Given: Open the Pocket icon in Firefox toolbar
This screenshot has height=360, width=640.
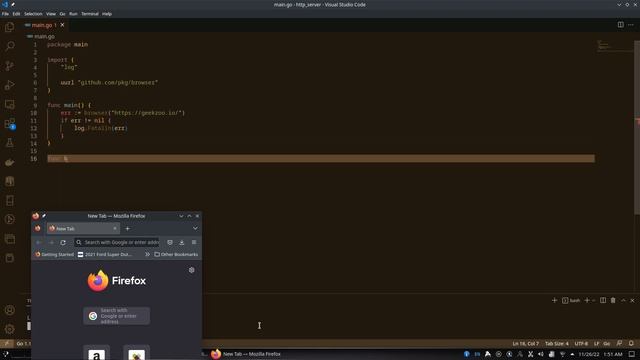Looking at the screenshot, I should pos(170,242).
